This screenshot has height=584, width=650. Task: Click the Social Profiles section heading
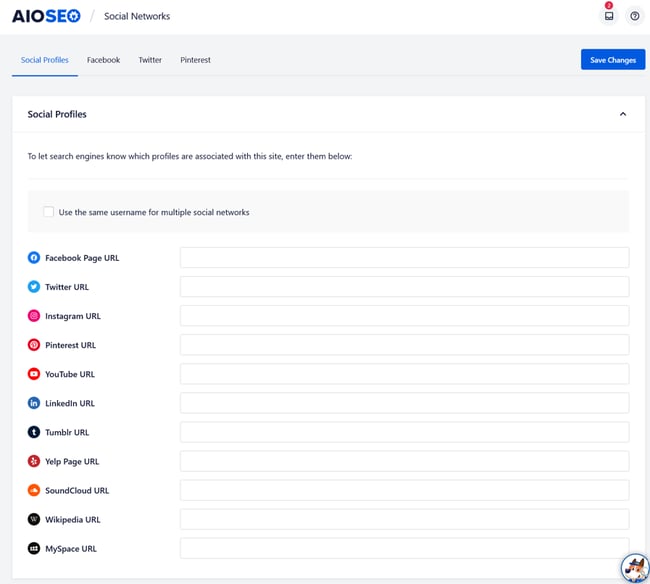tap(57, 114)
